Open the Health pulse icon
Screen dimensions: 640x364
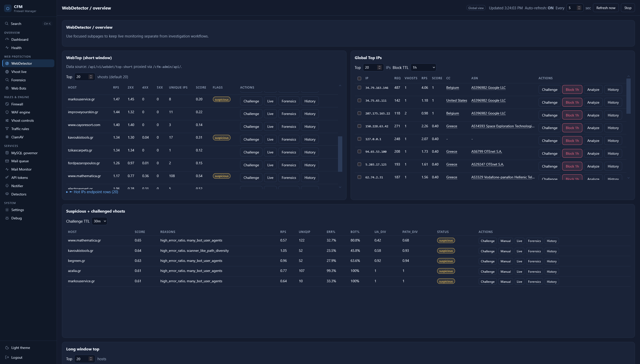(x=7, y=48)
